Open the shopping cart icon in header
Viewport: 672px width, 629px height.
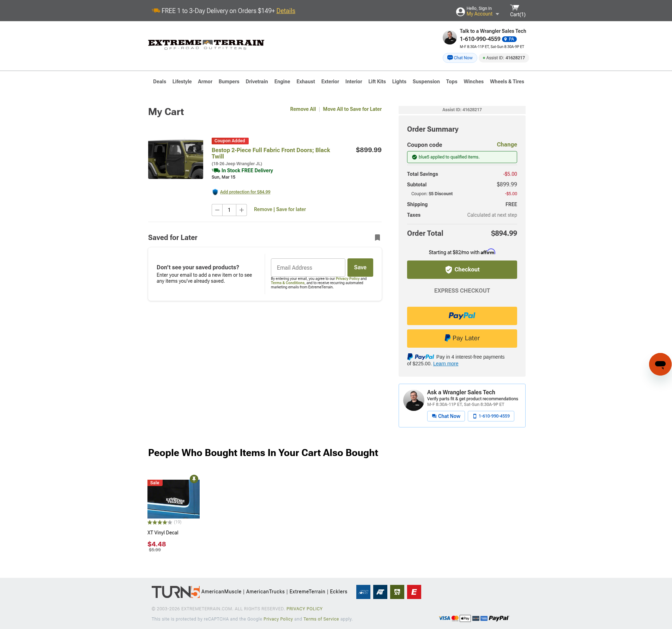(515, 8)
